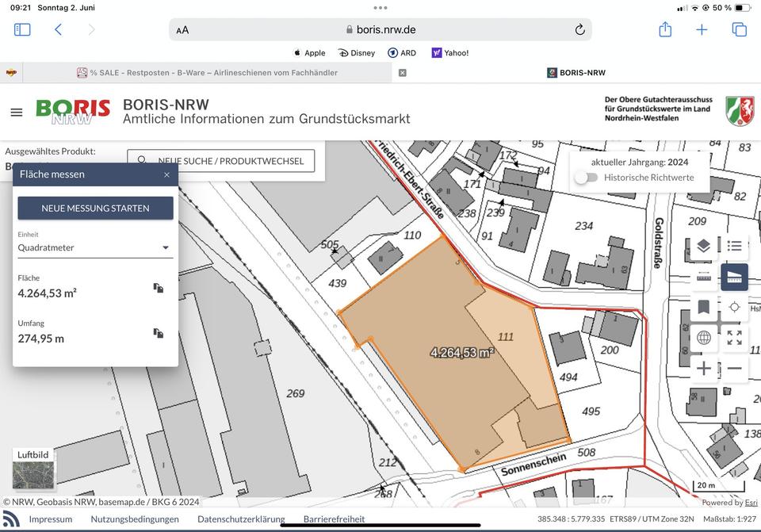Viewport: 761px width, 532px height.
Task: Expand the map to fullscreen
Action: pos(734,338)
